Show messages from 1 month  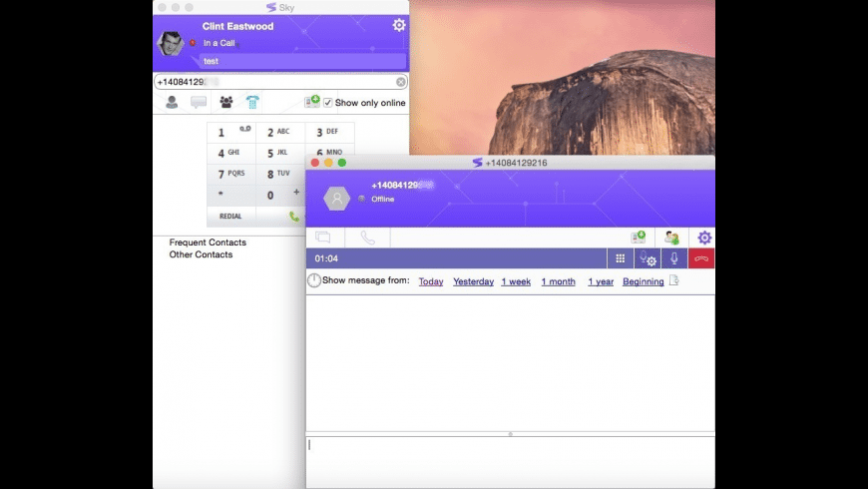(558, 281)
